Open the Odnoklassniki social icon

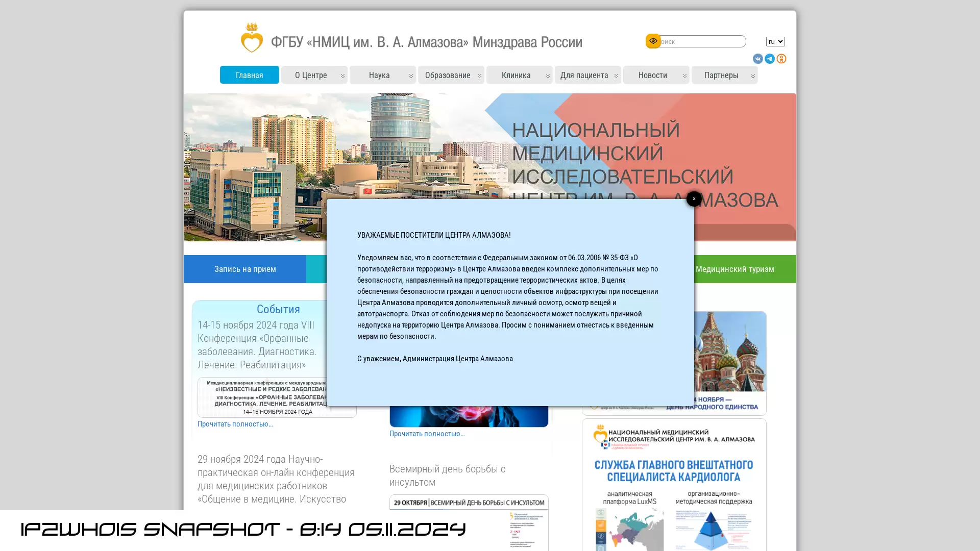click(x=781, y=59)
